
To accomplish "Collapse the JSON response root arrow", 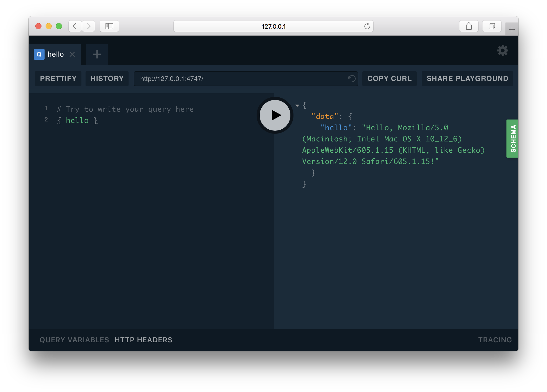I will tap(297, 105).
